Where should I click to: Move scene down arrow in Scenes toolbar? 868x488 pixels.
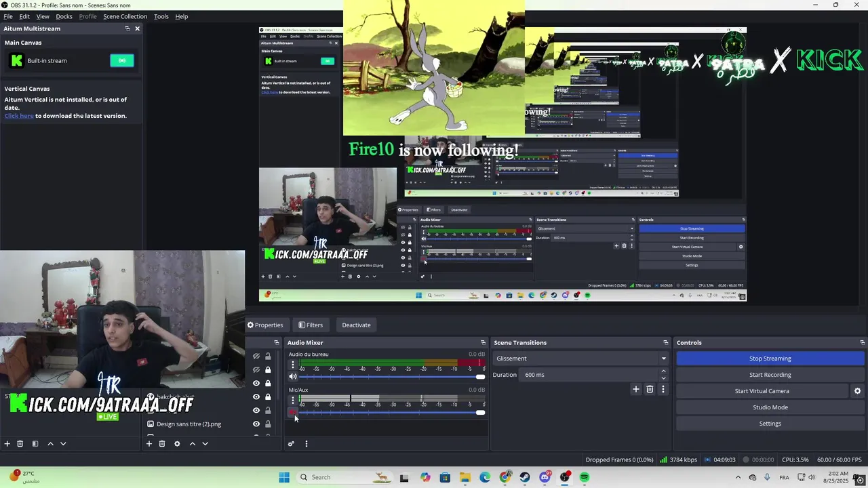pyautogui.click(x=63, y=444)
